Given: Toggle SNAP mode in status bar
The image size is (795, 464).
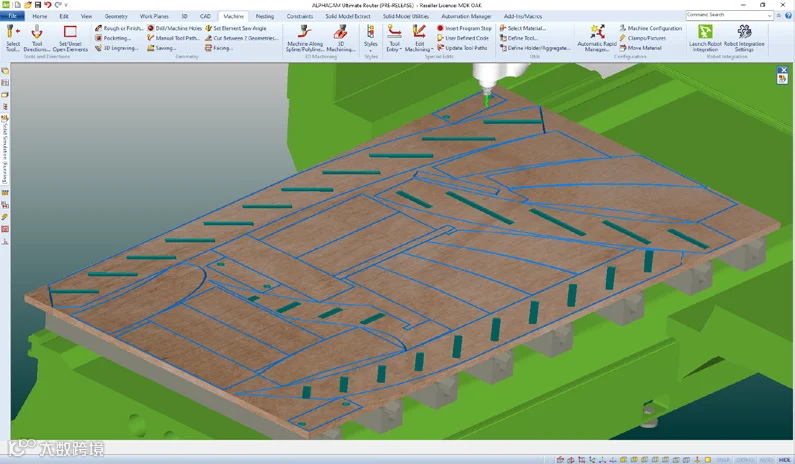Looking at the screenshot, I should click(x=722, y=459).
